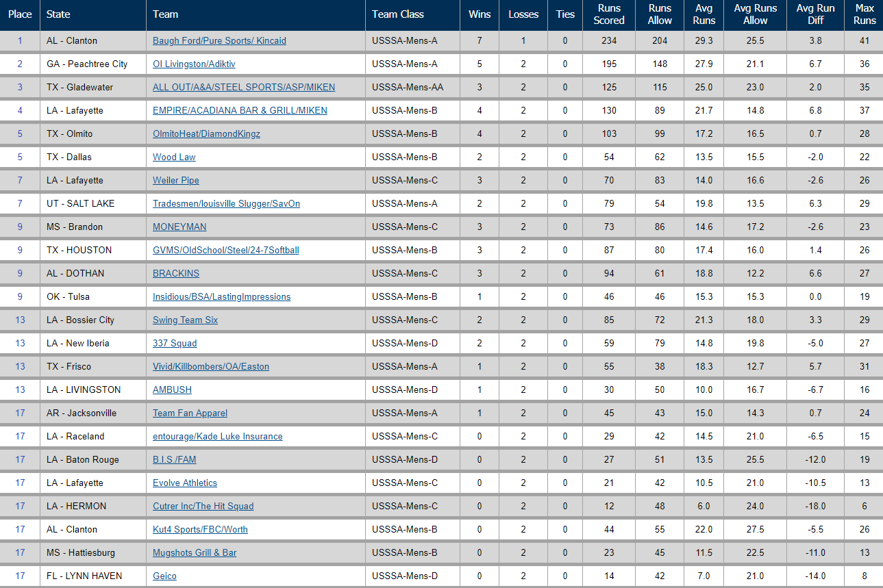This screenshot has width=883, height=588.
Task: Open the Team Fan Apparel link
Action: pyautogui.click(x=190, y=413)
